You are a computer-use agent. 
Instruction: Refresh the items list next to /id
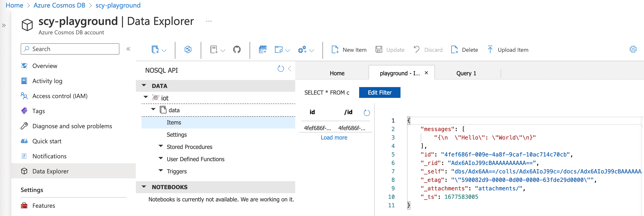point(366,113)
